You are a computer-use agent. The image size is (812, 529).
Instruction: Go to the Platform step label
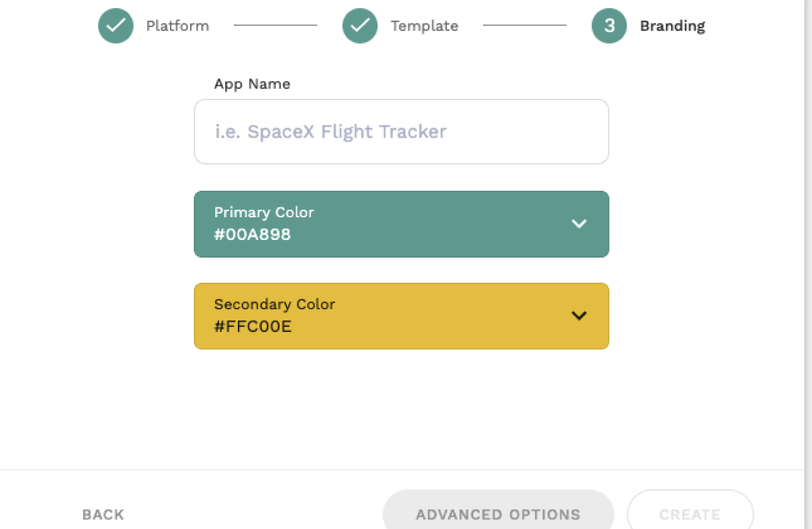(x=177, y=26)
